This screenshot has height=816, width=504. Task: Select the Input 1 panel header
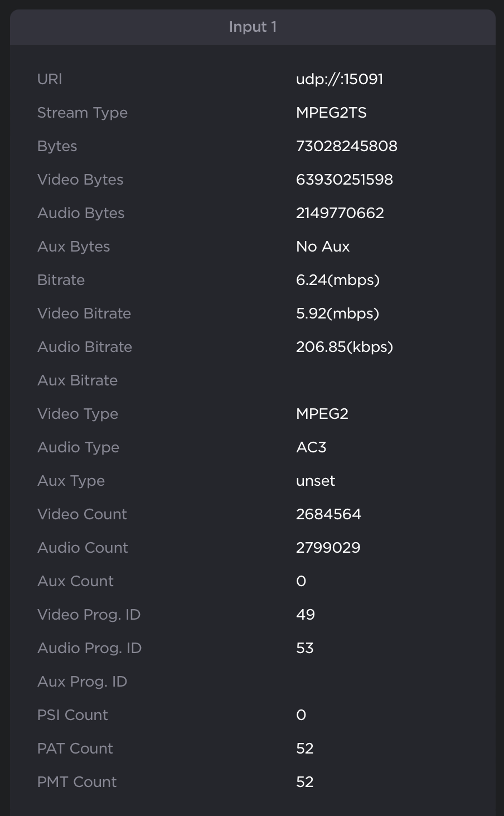(x=252, y=27)
